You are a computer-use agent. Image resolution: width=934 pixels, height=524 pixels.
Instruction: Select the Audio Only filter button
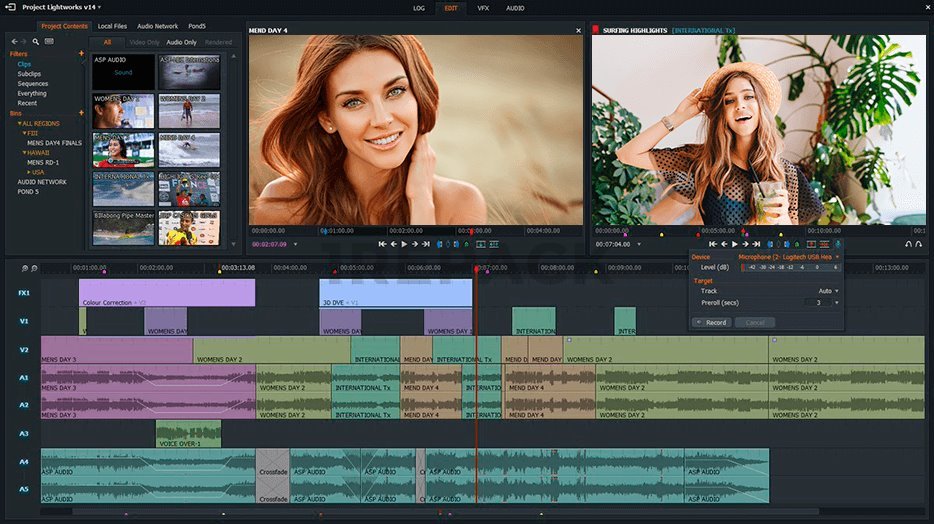click(181, 43)
